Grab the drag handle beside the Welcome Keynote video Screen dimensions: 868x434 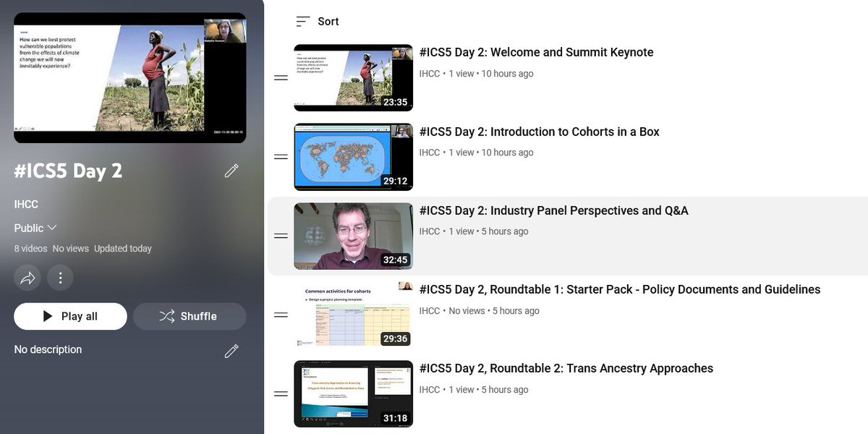click(x=281, y=77)
